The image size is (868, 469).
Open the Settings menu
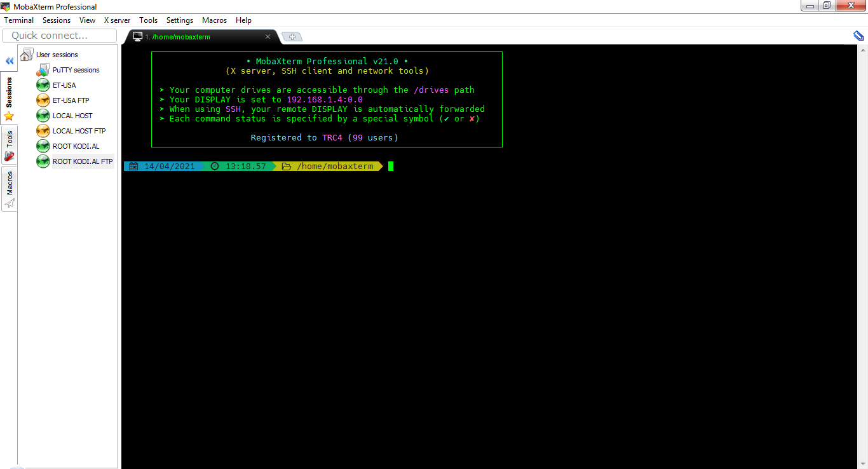tap(180, 20)
